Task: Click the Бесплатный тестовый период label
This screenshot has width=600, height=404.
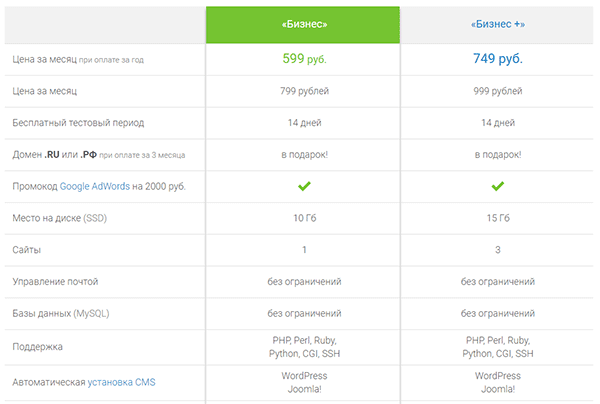Action: point(78,123)
